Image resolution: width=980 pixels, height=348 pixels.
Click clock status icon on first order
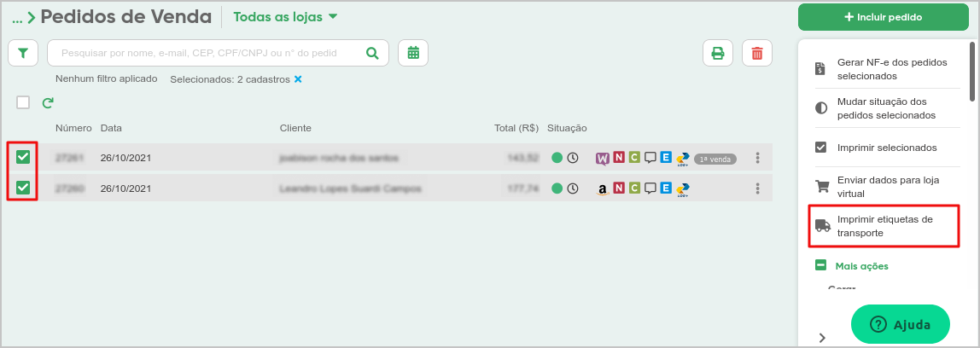(573, 158)
